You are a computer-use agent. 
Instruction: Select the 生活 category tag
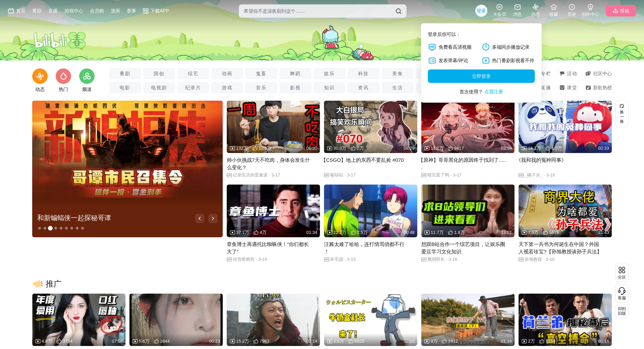pos(397,88)
